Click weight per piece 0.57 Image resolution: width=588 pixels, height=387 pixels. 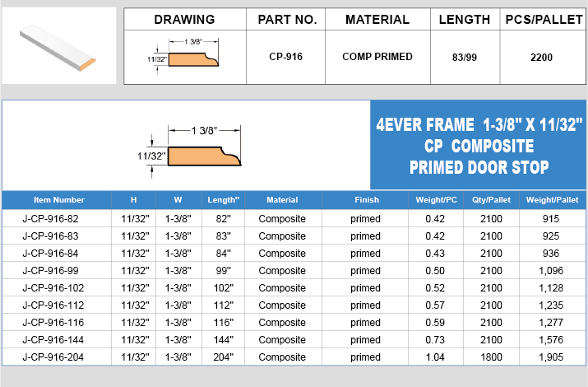pos(435,305)
